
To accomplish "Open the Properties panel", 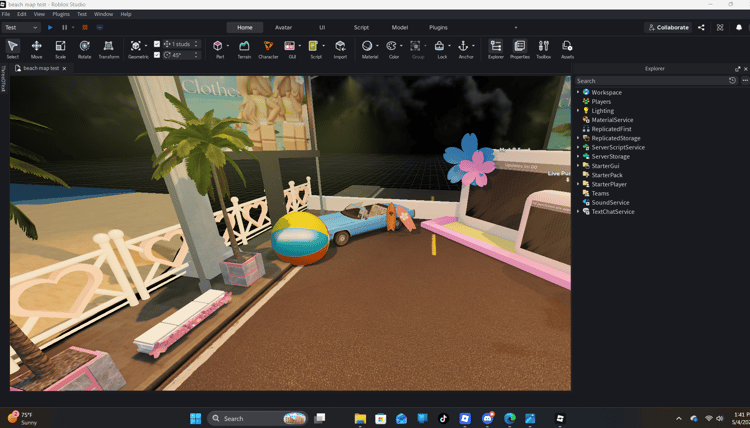I will 520,49.
